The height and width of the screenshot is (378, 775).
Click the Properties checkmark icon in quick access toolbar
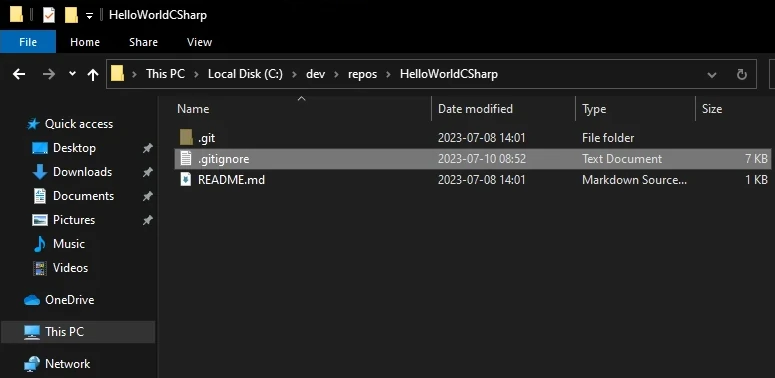(x=48, y=15)
